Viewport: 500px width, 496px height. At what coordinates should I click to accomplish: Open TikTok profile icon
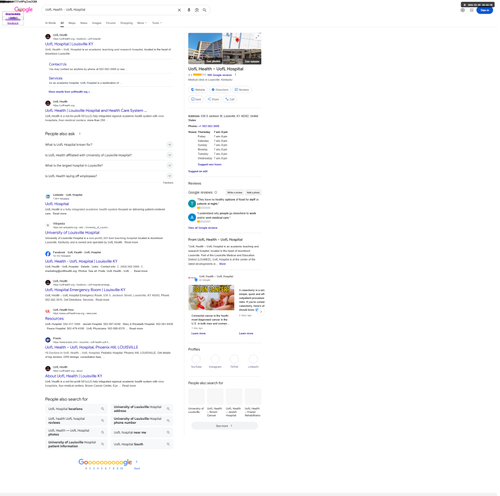234,359
